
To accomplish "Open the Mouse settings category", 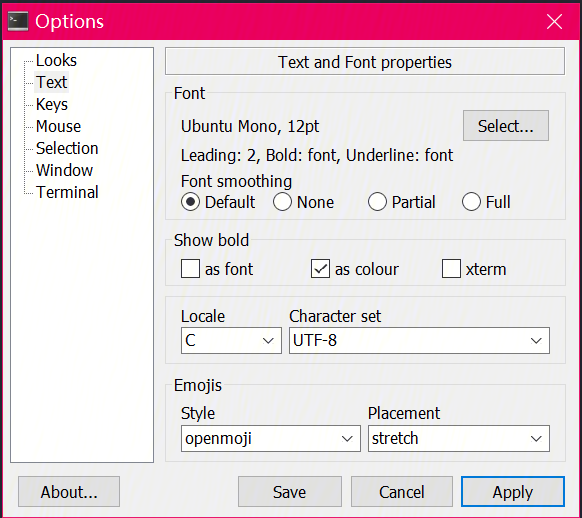I will click(x=58, y=126).
